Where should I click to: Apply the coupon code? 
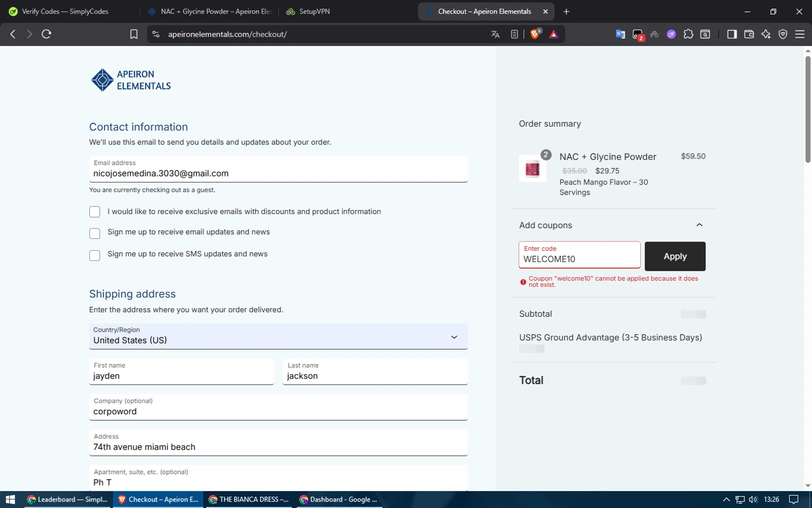(675, 256)
